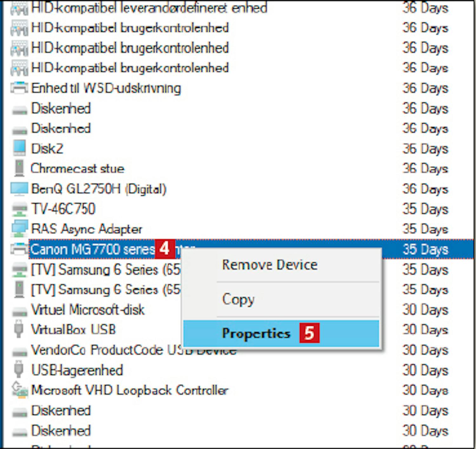Select the Virtuel Microsoft-disk entry

[88, 310]
